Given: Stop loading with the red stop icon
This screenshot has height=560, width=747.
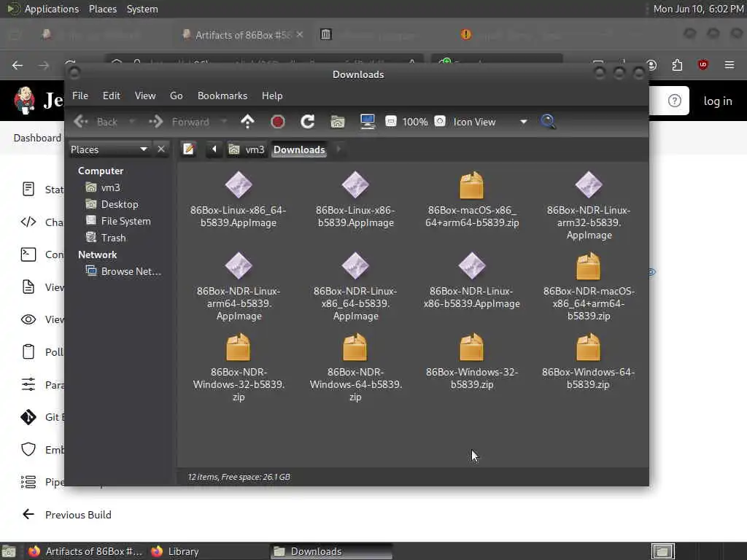Looking at the screenshot, I should [278, 122].
